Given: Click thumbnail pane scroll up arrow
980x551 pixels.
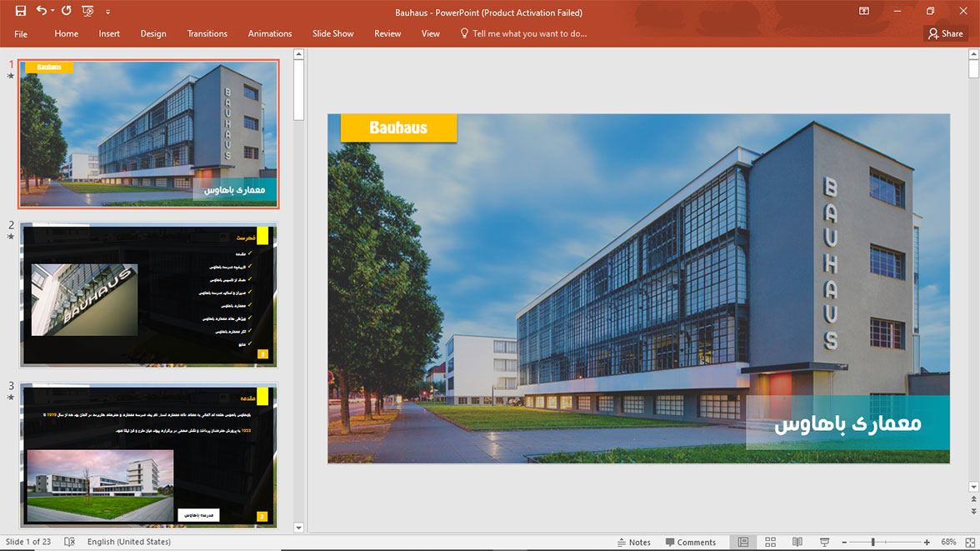Looking at the screenshot, I should 298,54.
